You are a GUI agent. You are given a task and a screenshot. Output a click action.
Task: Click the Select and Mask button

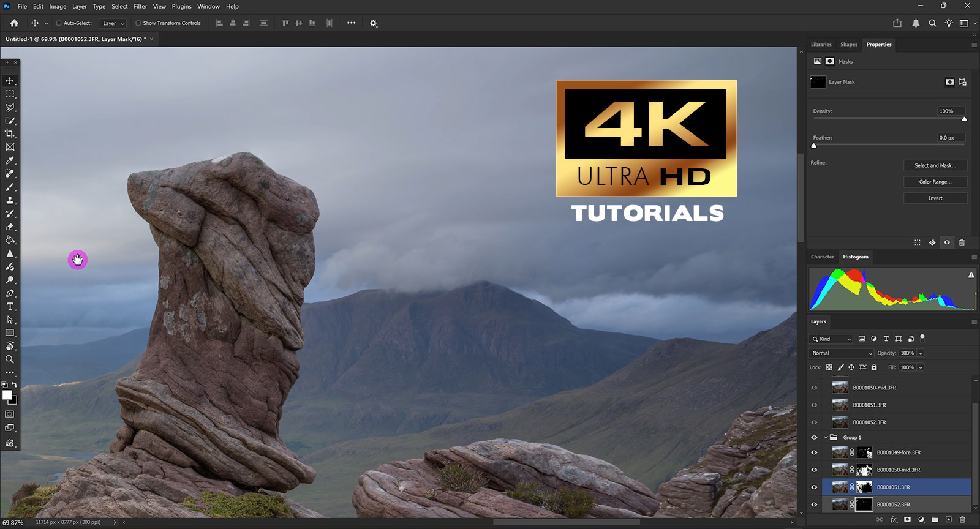(935, 165)
